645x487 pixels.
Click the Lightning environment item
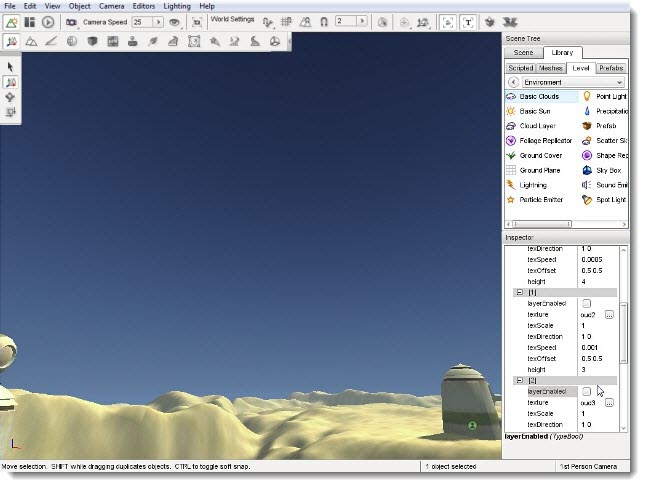pos(533,185)
